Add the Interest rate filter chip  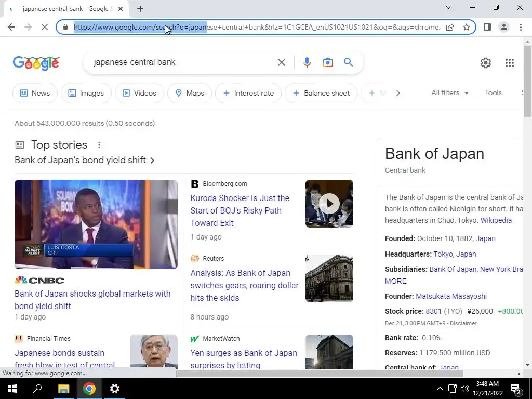click(x=248, y=93)
